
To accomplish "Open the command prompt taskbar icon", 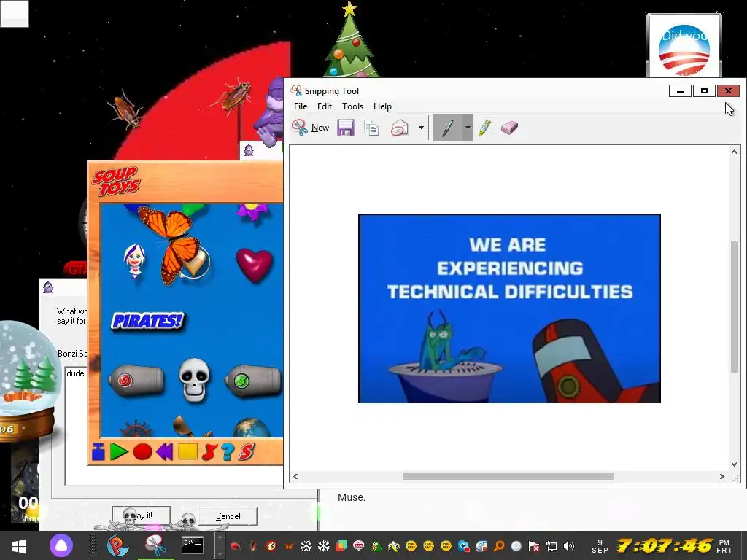I will tap(193, 545).
